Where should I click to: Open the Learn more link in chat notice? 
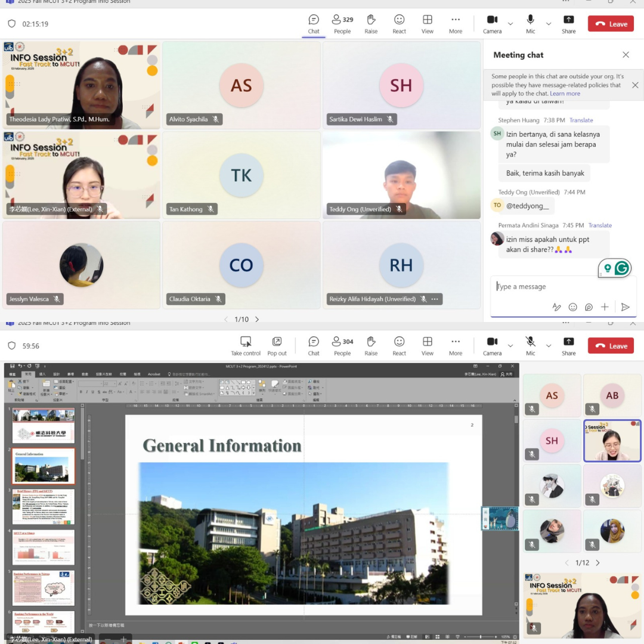(565, 94)
